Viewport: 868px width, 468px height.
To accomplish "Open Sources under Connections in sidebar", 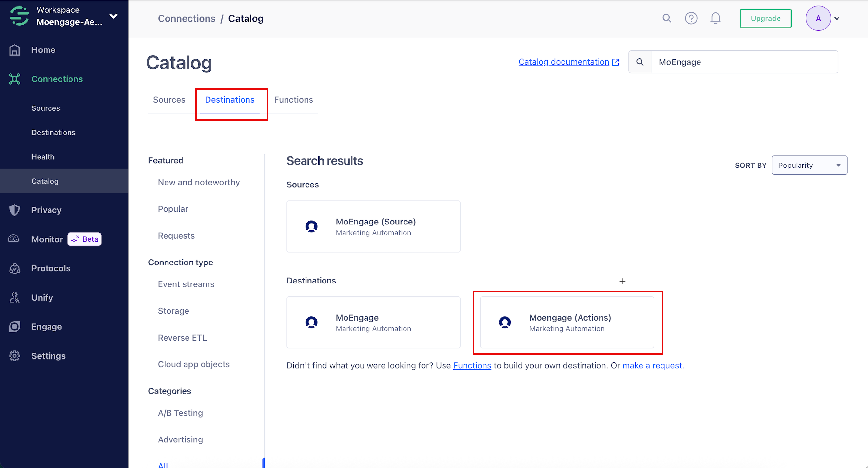I will click(x=46, y=108).
